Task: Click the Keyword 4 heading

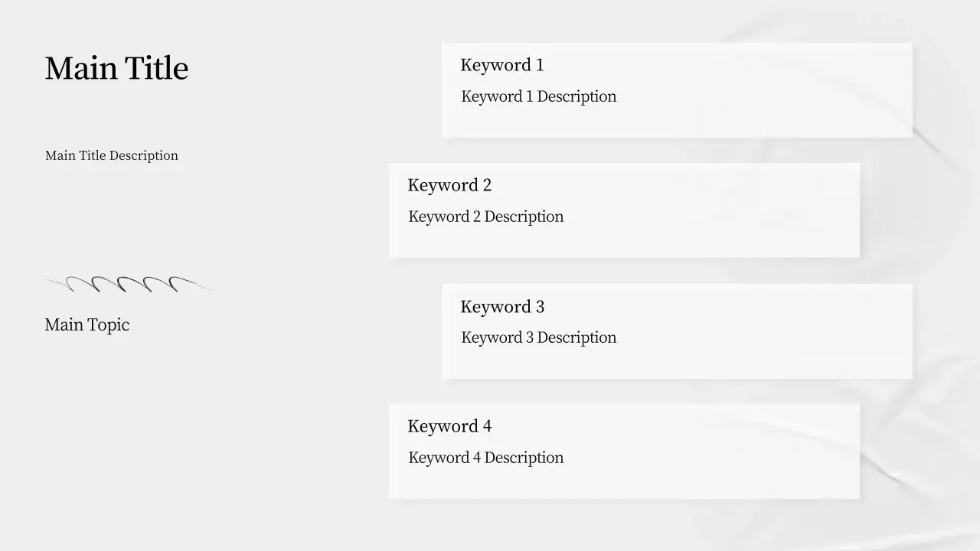Action: (449, 426)
